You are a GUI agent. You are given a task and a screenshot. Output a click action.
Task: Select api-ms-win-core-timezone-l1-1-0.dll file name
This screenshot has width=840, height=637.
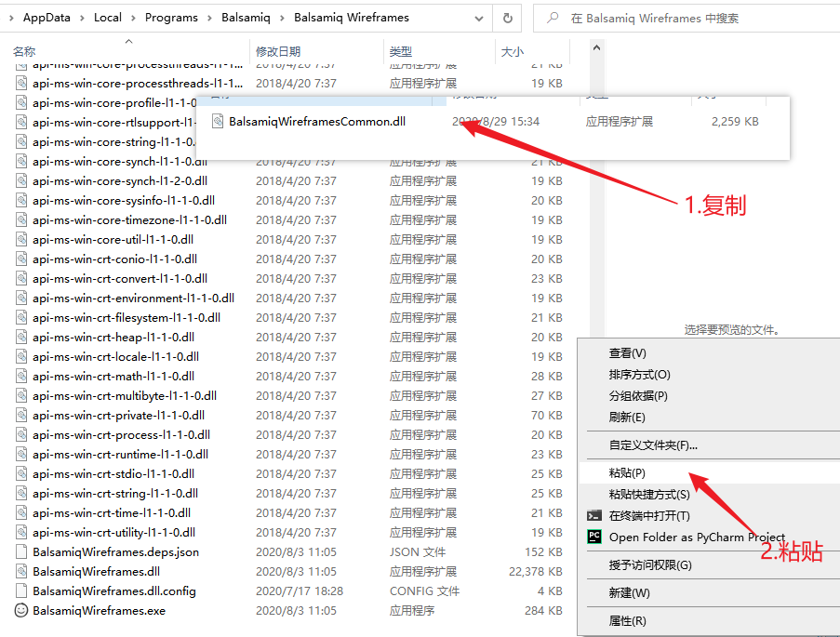pos(129,220)
